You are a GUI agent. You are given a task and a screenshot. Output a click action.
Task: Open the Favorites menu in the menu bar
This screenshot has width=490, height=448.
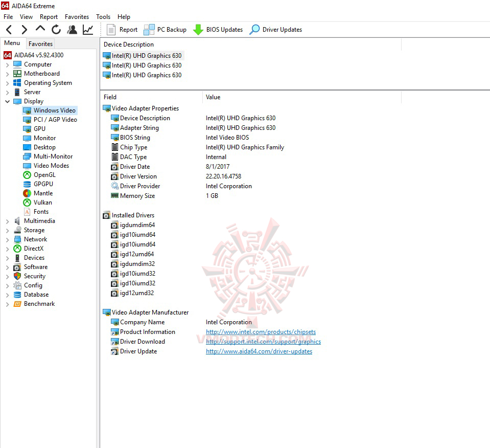click(x=77, y=17)
